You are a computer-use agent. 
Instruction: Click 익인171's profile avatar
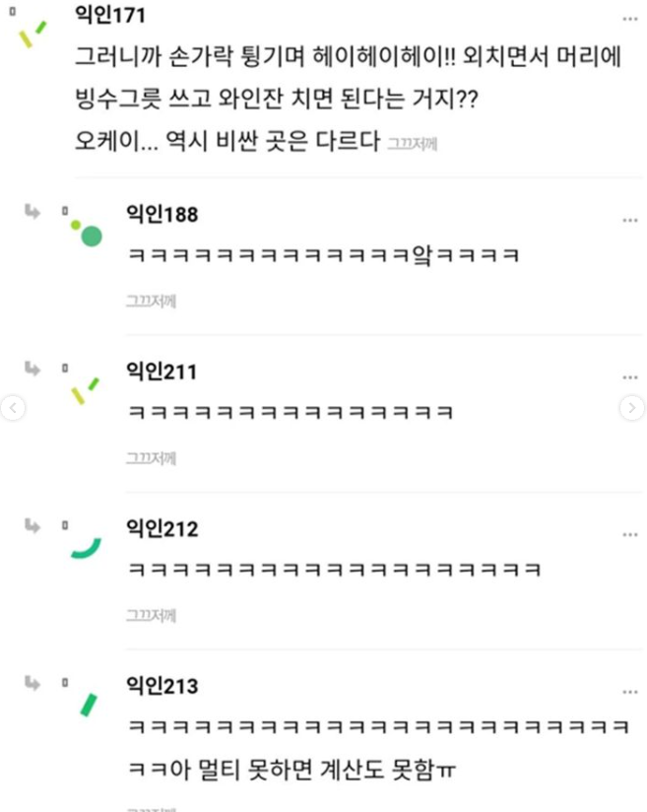pos(32,34)
